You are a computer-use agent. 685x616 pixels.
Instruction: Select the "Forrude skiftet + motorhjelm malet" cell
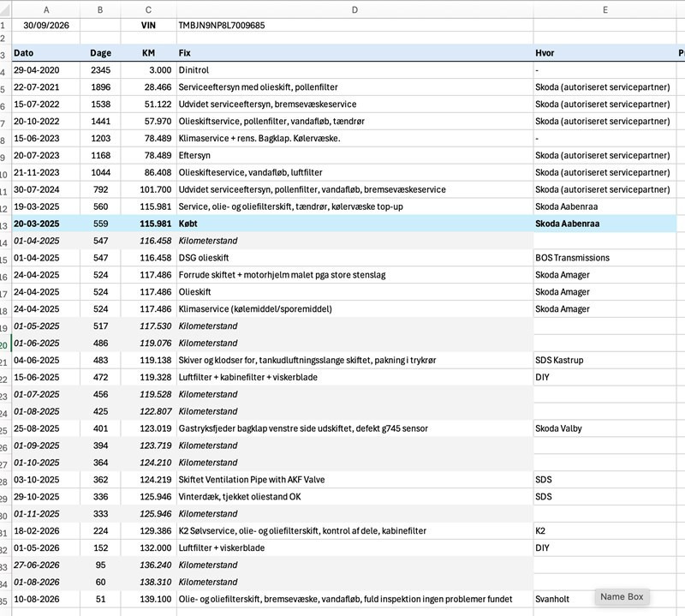point(354,274)
